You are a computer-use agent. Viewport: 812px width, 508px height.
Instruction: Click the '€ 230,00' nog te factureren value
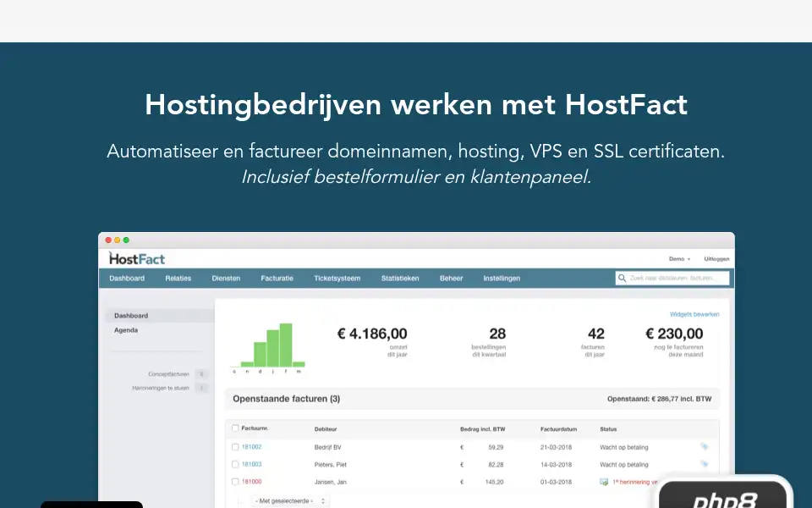pos(674,334)
